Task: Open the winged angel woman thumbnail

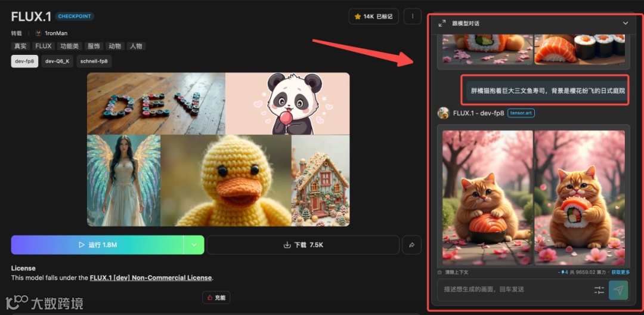Action: pyautogui.click(x=123, y=180)
